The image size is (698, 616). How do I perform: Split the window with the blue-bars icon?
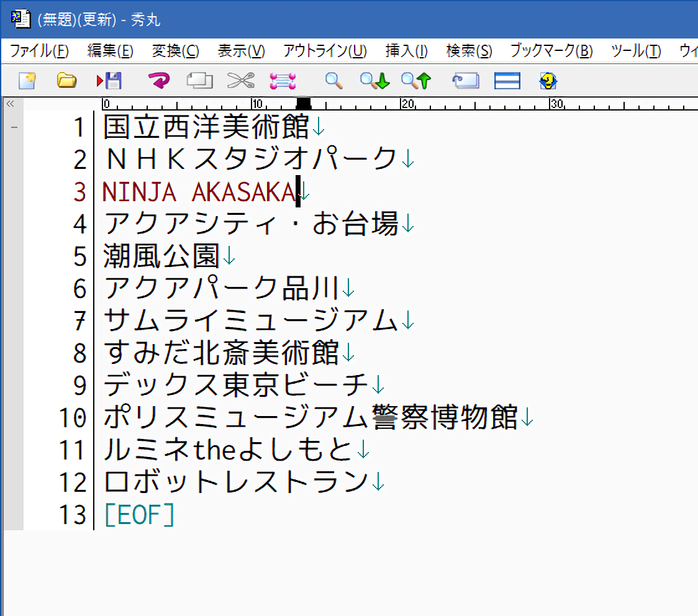pyautogui.click(x=507, y=81)
